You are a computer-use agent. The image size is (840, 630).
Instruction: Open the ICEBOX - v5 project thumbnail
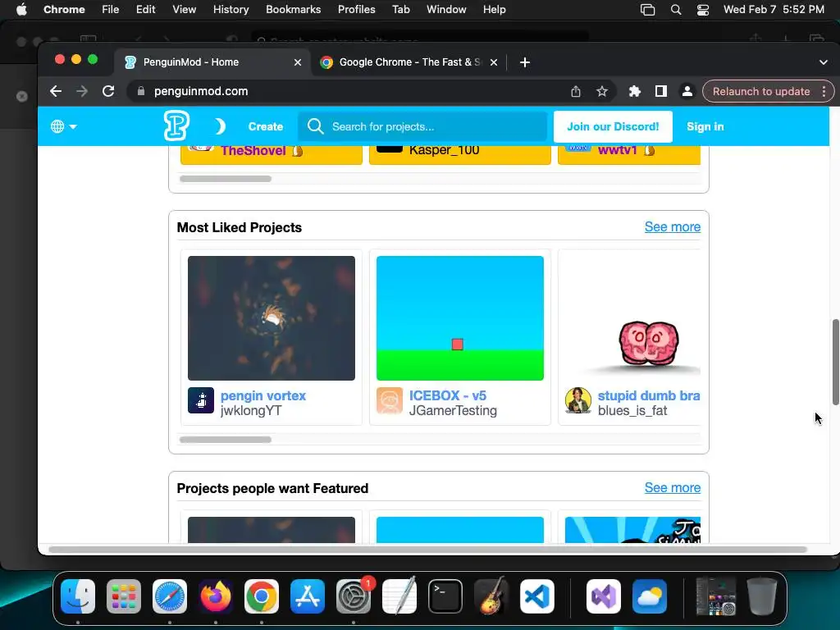click(460, 318)
